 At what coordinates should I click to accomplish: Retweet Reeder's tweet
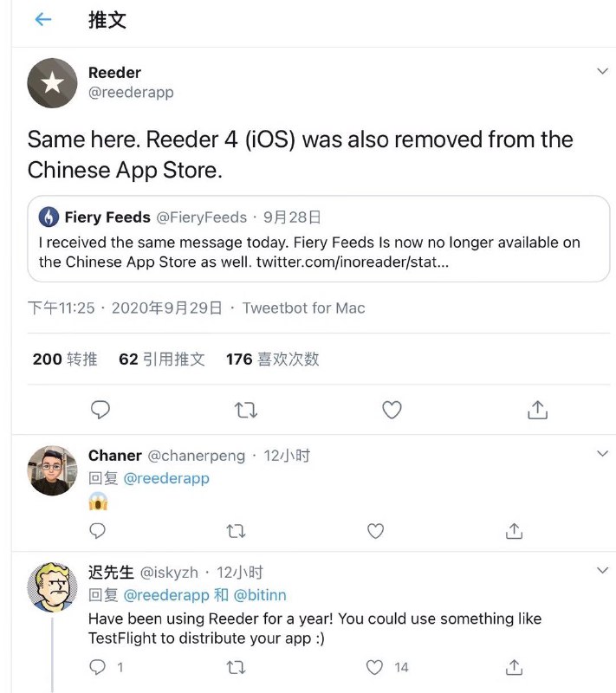(246, 410)
